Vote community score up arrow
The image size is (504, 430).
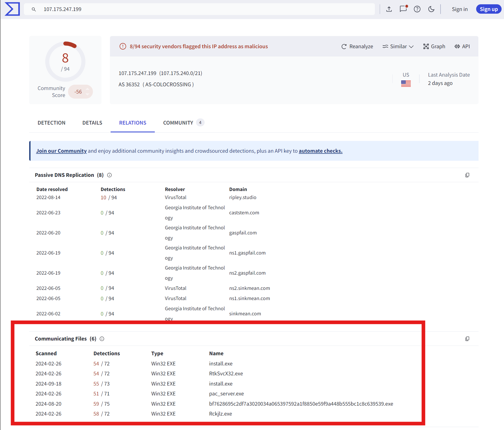click(88, 89)
